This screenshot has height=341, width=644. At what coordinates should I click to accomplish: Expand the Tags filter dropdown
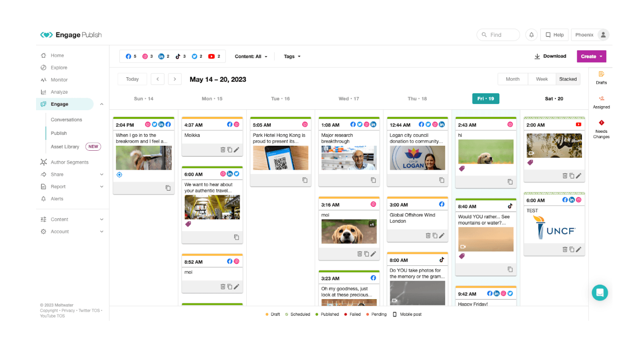(x=292, y=57)
